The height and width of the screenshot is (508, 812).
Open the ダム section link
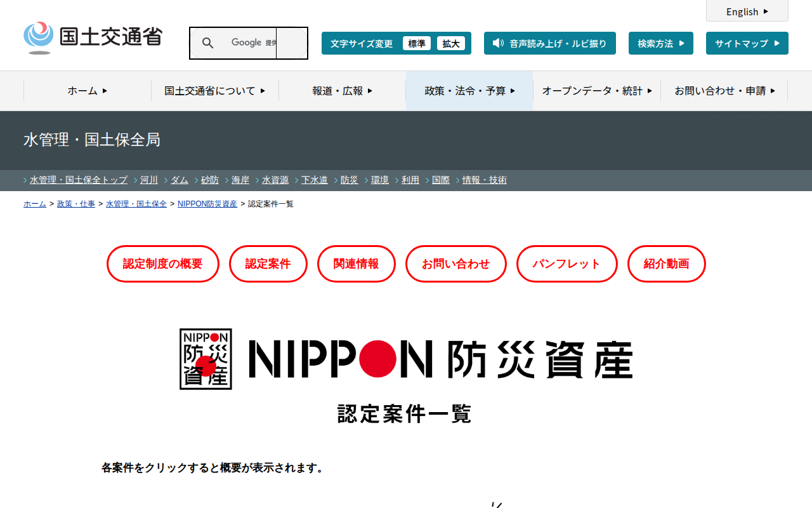pyautogui.click(x=180, y=180)
